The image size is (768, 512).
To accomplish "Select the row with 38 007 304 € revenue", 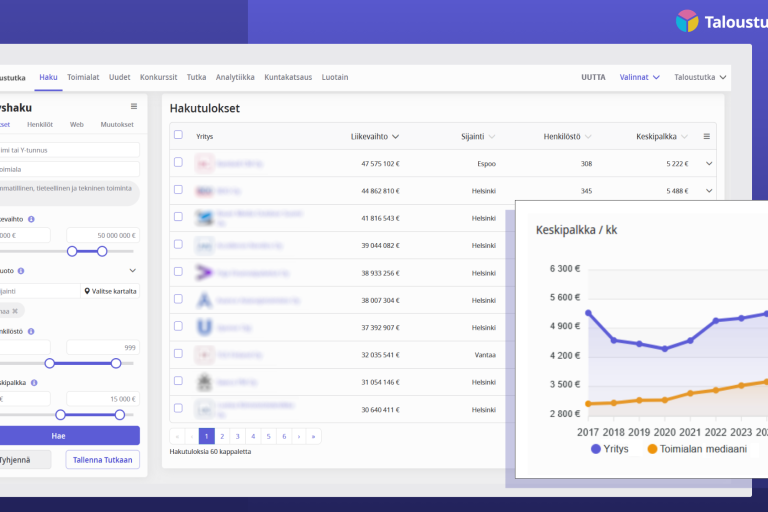I will click(178, 299).
